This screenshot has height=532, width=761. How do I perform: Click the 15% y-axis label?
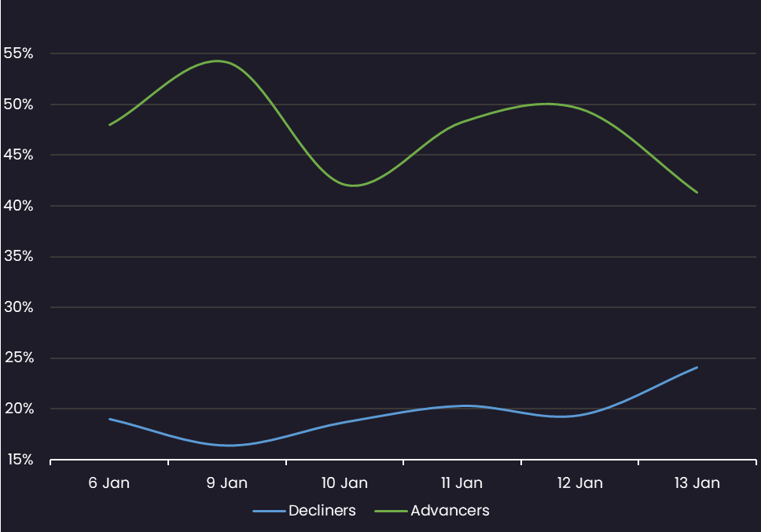tap(18, 460)
